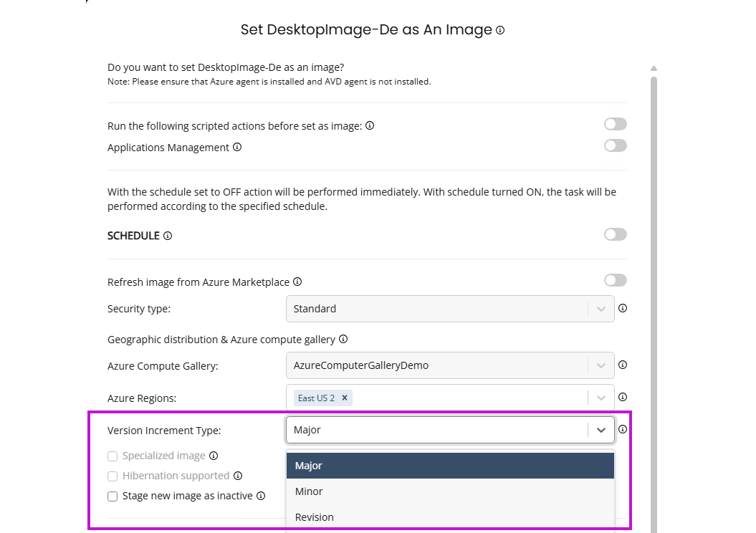The image size is (756, 533).
Task: Collapse the Version Increment Type dropdown arrow
Action: tap(601, 430)
